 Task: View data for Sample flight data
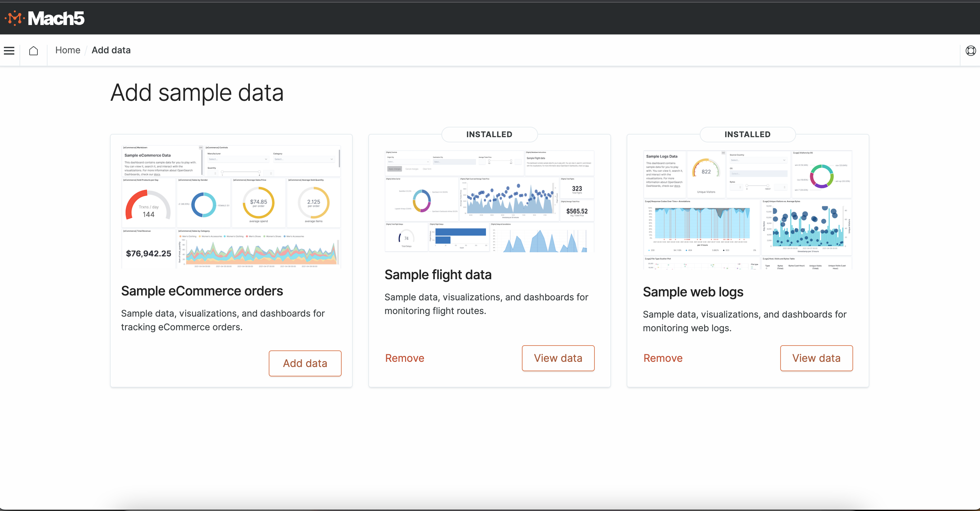coord(558,358)
